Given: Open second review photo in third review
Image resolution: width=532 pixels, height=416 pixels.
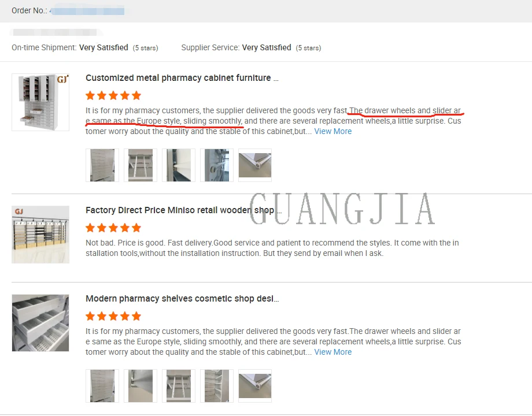Looking at the screenshot, I should coord(141,386).
